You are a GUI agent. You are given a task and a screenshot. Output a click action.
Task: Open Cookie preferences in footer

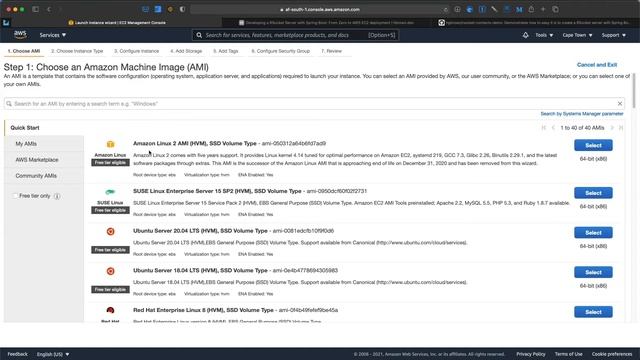[612, 354]
